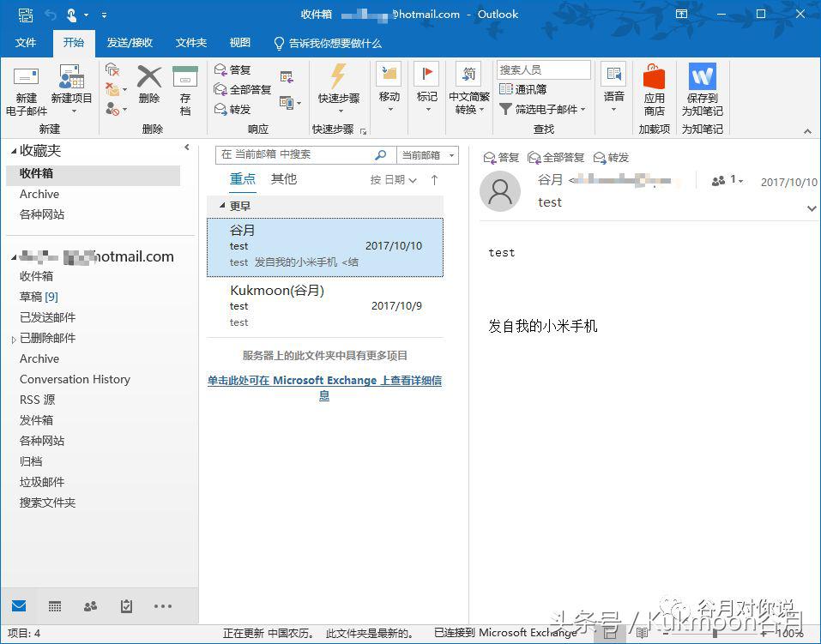Move the message using the 移动 icon

(x=389, y=86)
